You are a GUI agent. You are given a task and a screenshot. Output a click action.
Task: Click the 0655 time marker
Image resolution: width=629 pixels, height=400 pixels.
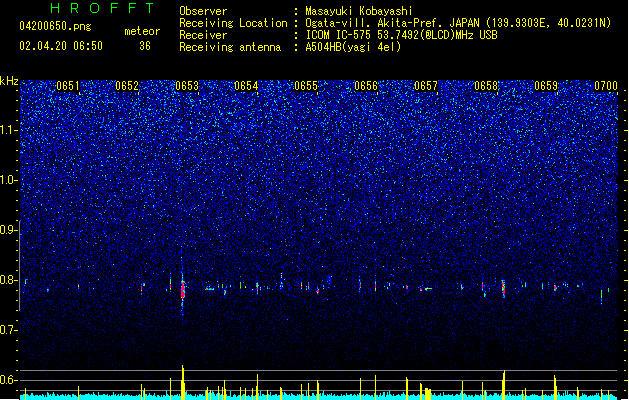tap(306, 86)
